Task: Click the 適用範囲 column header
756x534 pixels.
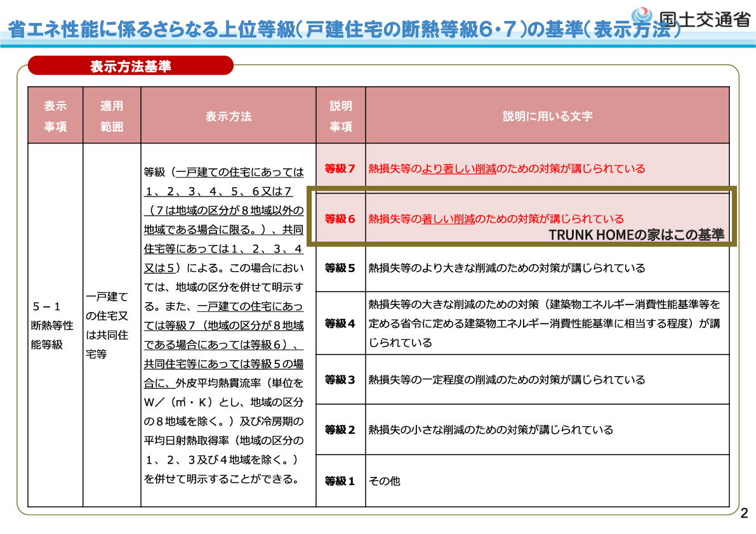Action: point(112,114)
